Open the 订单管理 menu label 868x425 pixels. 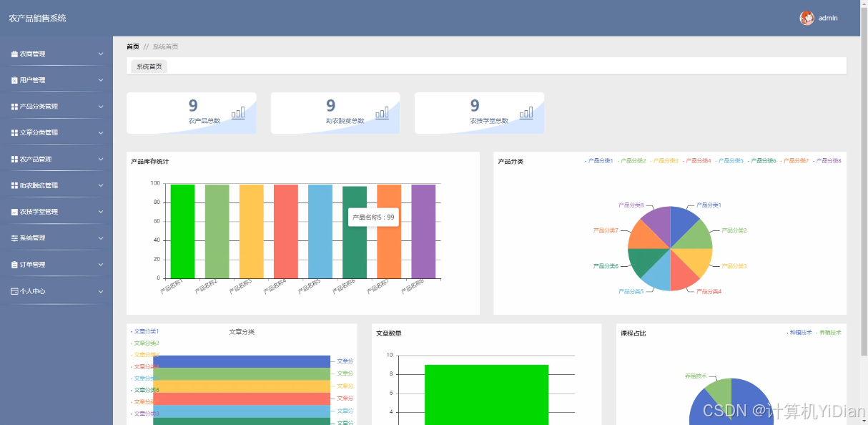pyautogui.click(x=32, y=265)
